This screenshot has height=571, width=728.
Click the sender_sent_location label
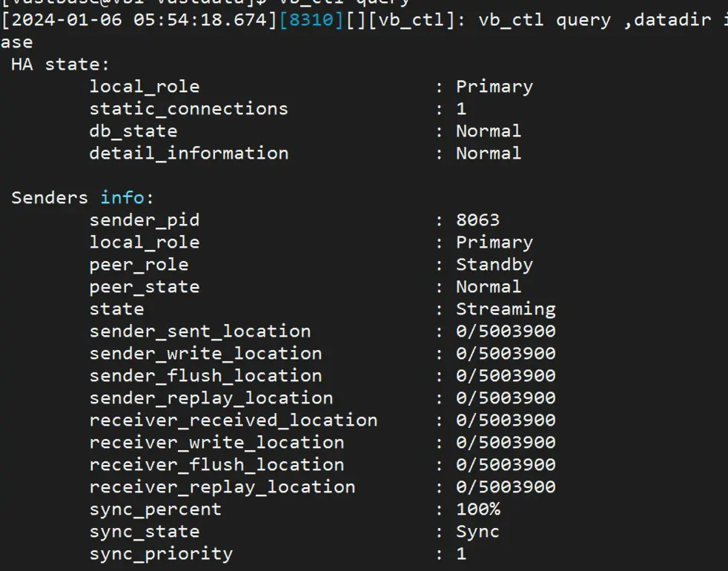click(x=200, y=331)
